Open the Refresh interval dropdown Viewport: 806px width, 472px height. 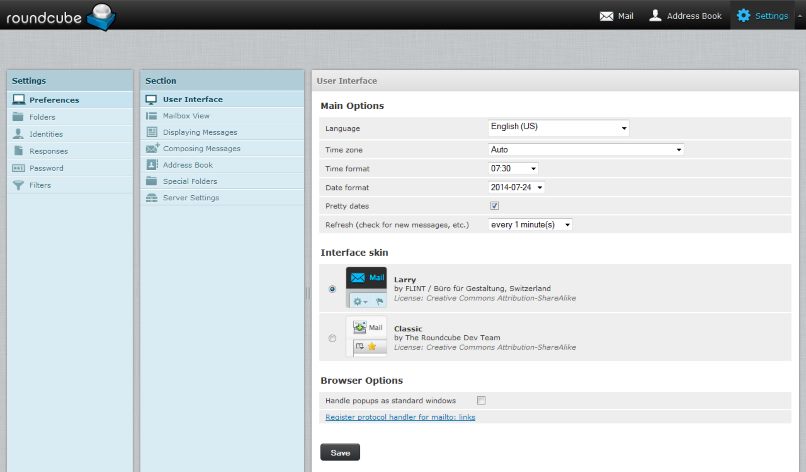[530, 225]
